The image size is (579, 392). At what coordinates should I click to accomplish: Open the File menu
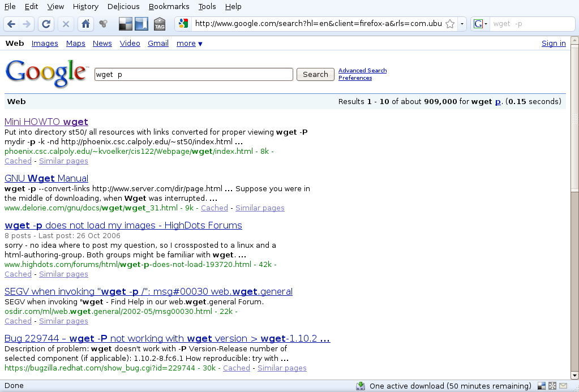click(10, 7)
